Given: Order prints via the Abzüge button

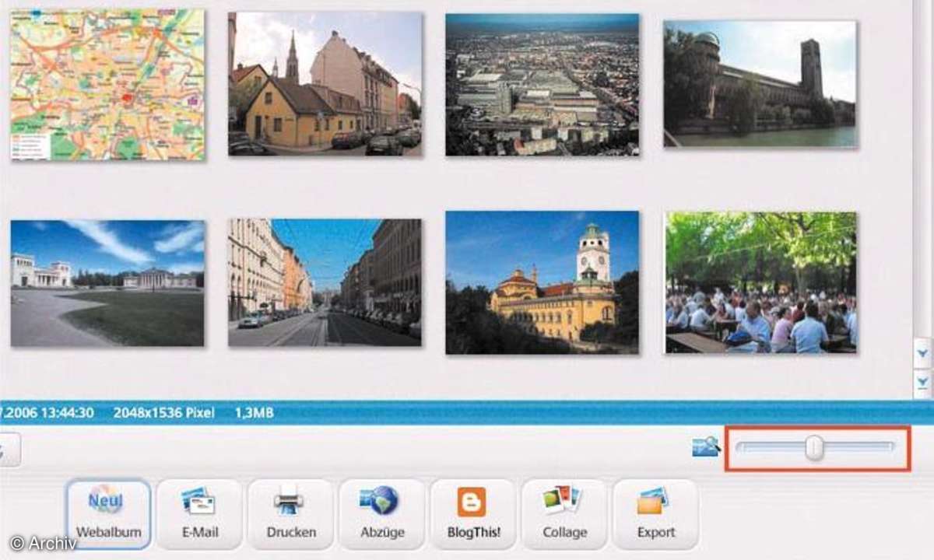Looking at the screenshot, I should (381, 514).
